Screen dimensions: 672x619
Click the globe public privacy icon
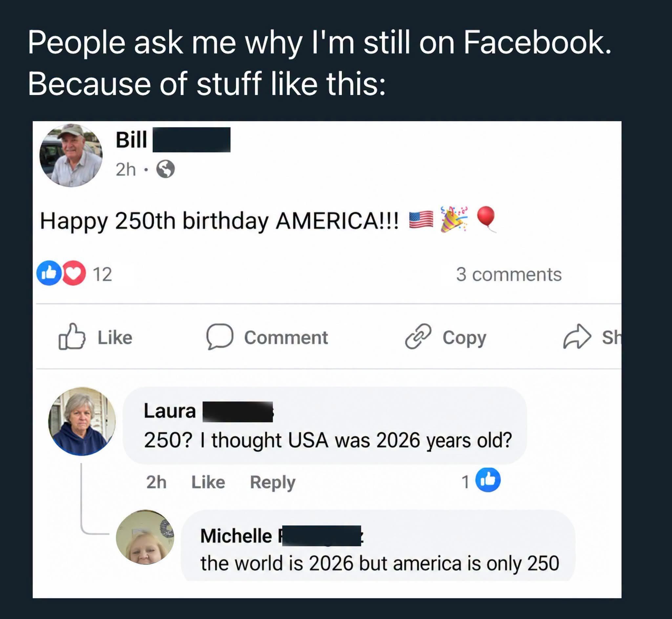(165, 169)
